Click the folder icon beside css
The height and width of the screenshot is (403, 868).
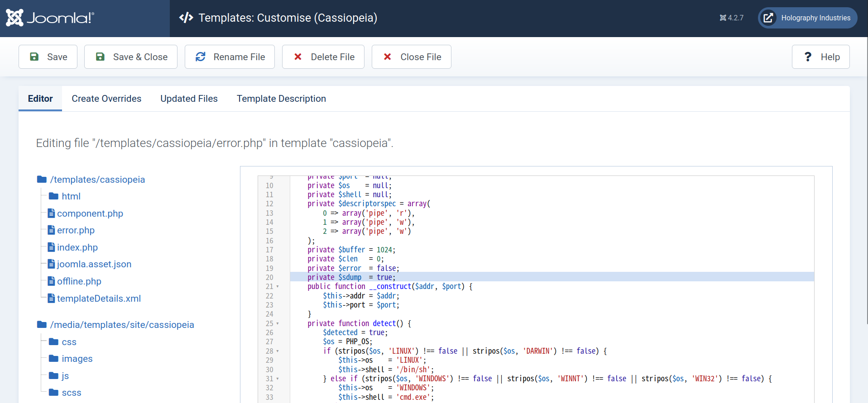click(x=53, y=341)
